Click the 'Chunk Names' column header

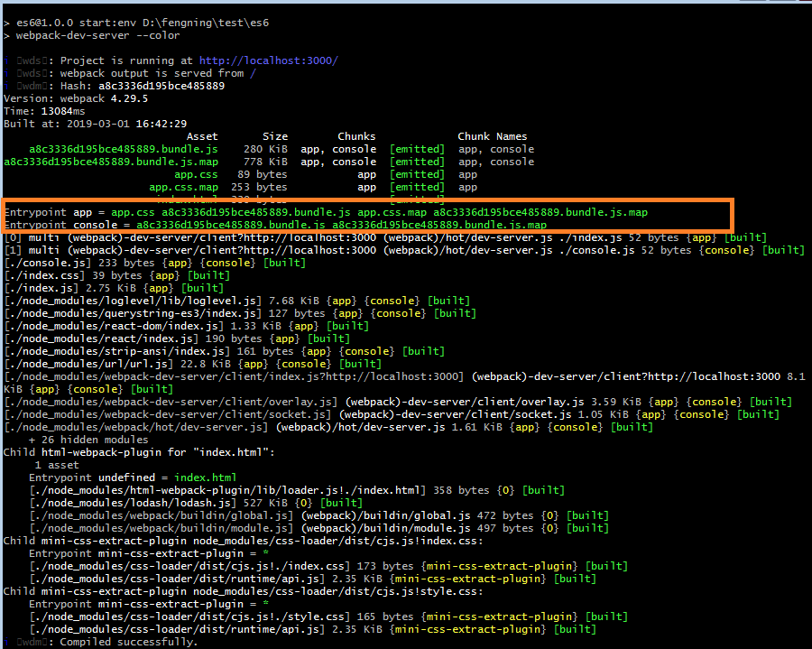click(492, 136)
